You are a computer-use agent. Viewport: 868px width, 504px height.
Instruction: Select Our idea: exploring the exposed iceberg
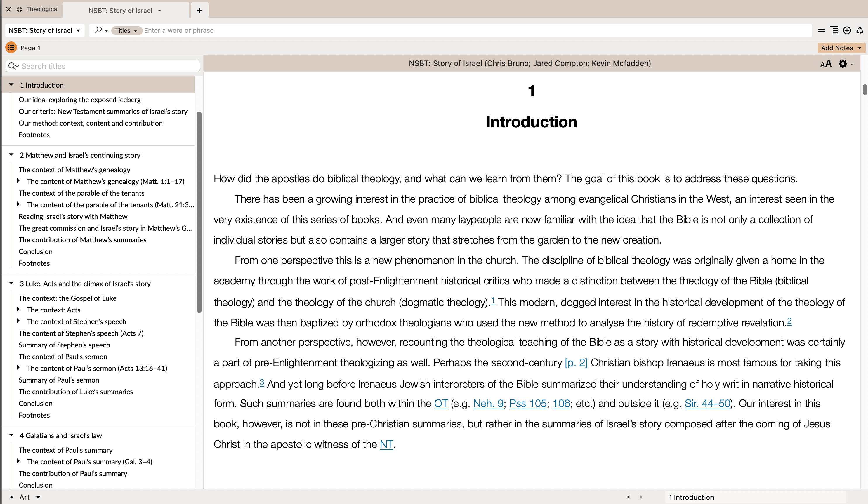click(79, 100)
